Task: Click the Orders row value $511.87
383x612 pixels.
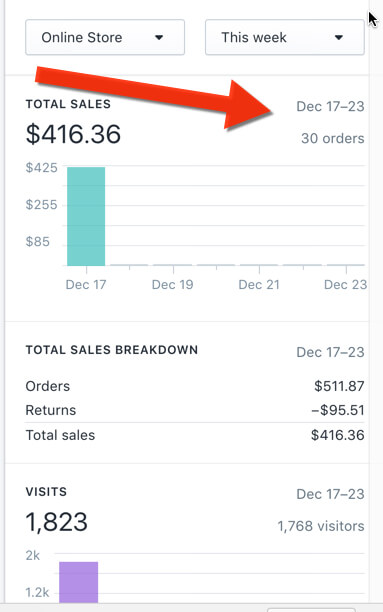Action: click(x=339, y=386)
